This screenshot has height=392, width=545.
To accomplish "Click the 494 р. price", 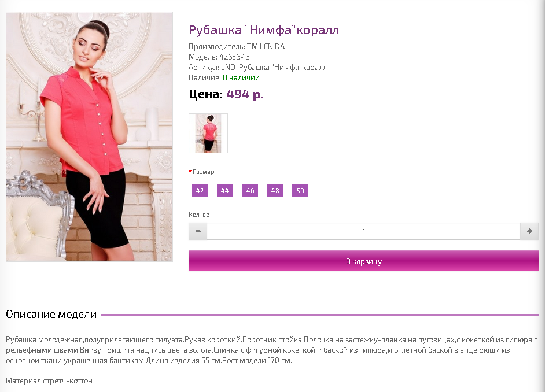I will (x=245, y=94).
